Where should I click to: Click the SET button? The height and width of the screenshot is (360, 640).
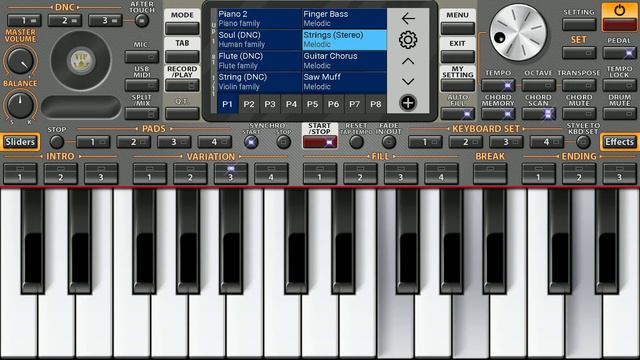pyautogui.click(x=579, y=53)
